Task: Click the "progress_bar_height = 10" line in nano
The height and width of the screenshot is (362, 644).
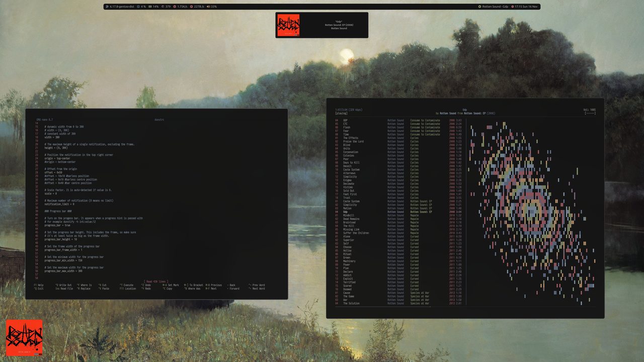Action: click(x=61, y=239)
